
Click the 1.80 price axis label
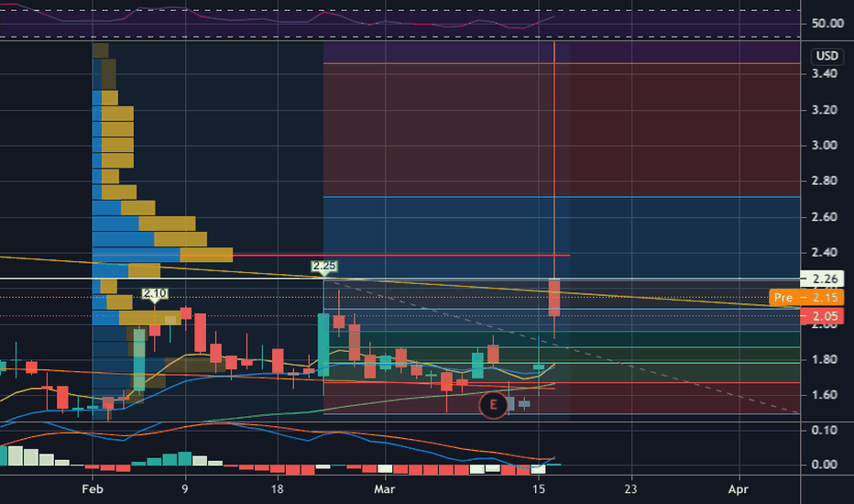pyautogui.click(x=824, y=359)
